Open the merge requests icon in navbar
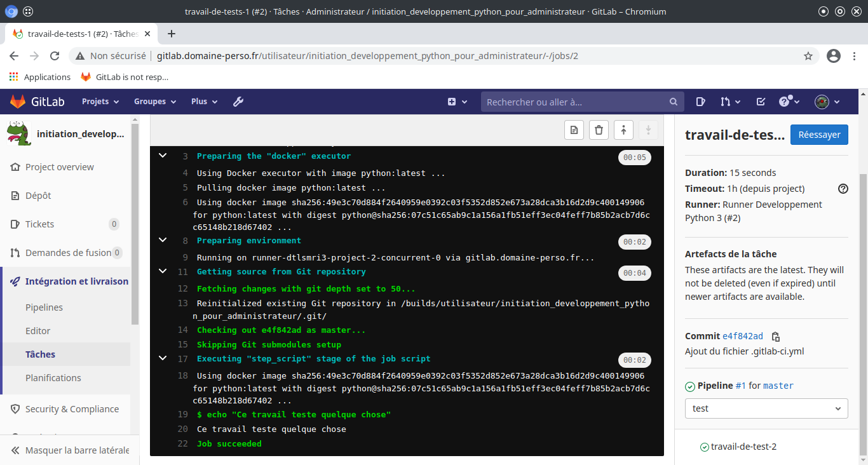This screenshot has width=868, height=465. coord(730,102)
